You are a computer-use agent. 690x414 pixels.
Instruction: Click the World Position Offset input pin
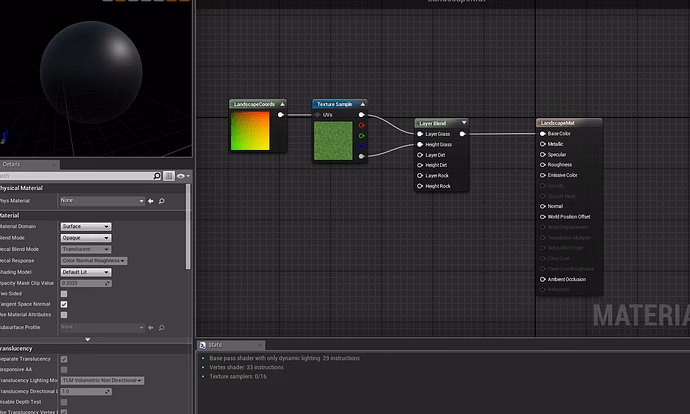pyautogui.click(x=543, y=217)
